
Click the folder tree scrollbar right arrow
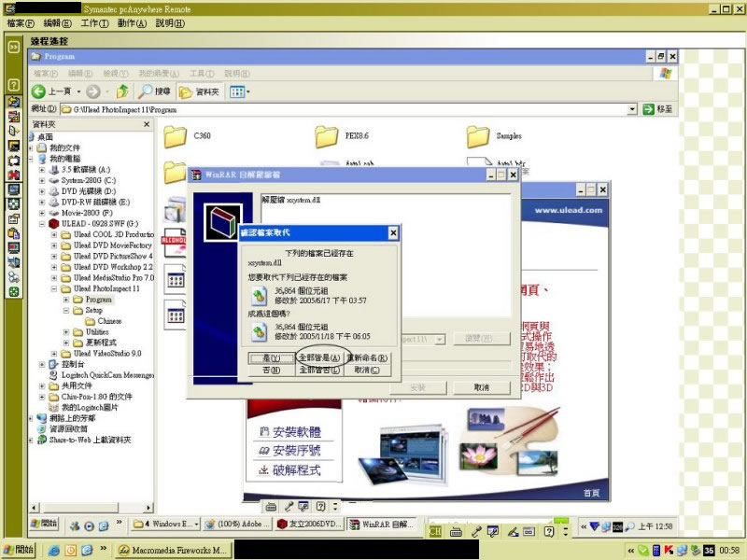click(x=148, y=508)
